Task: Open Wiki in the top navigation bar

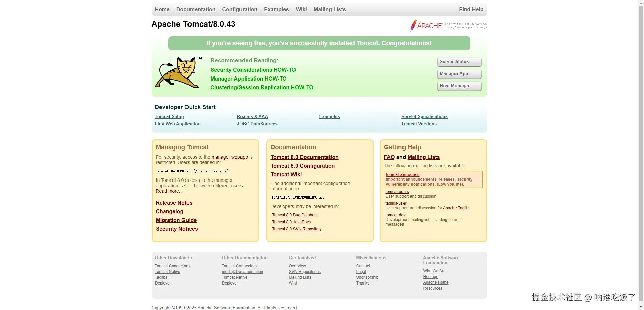Action: (301, 10)
